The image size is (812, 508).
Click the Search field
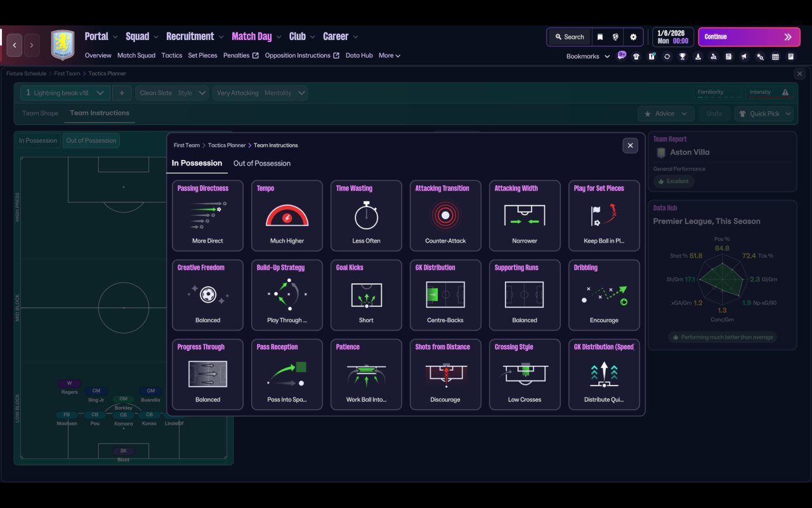click(x=569, y=37)
